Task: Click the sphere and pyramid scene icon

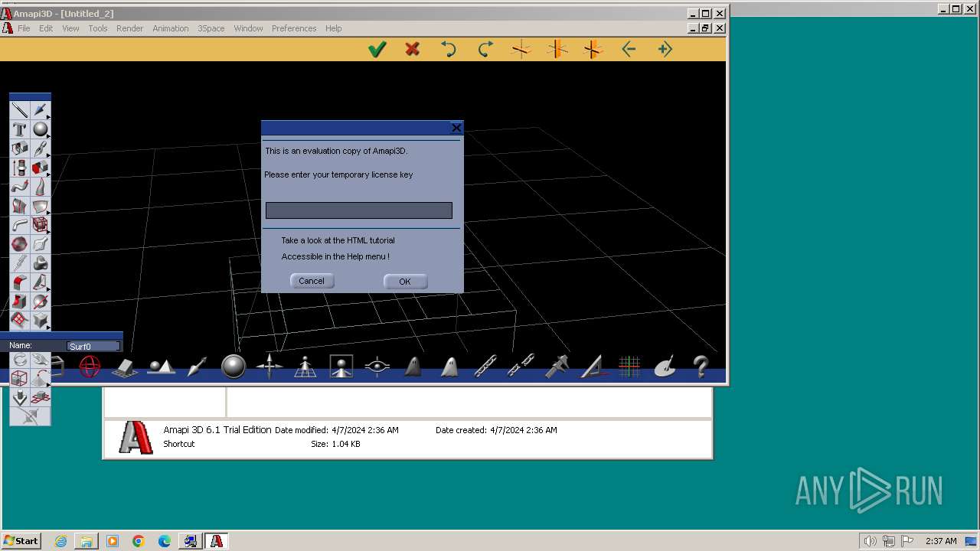Action: click(x=162, y=367)
